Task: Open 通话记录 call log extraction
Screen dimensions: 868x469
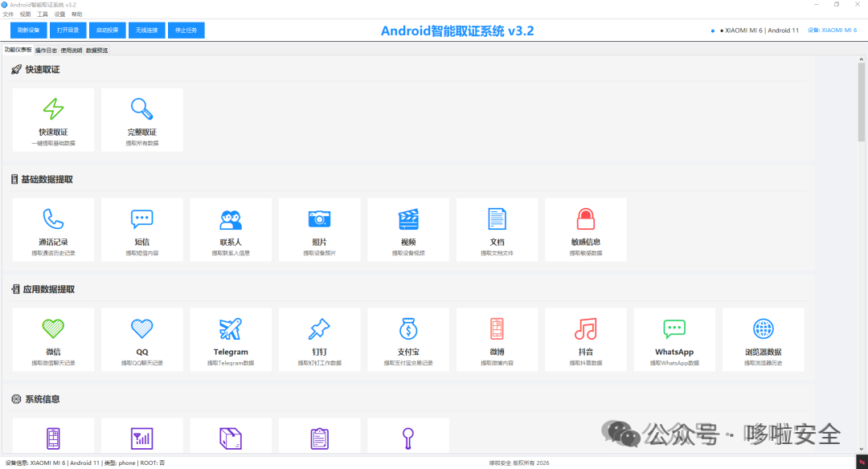Action: [x=53, y=230]
